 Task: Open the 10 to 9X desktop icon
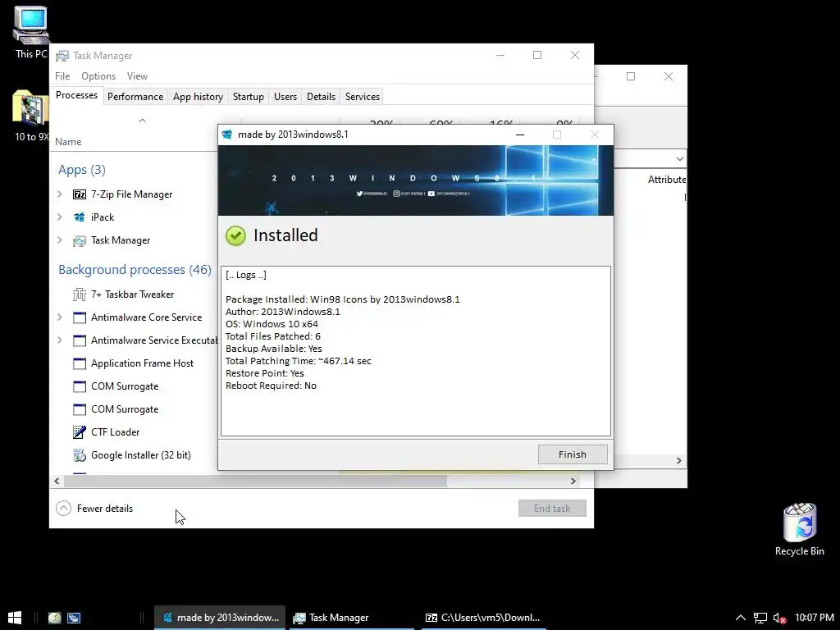(x=31, y=115)
